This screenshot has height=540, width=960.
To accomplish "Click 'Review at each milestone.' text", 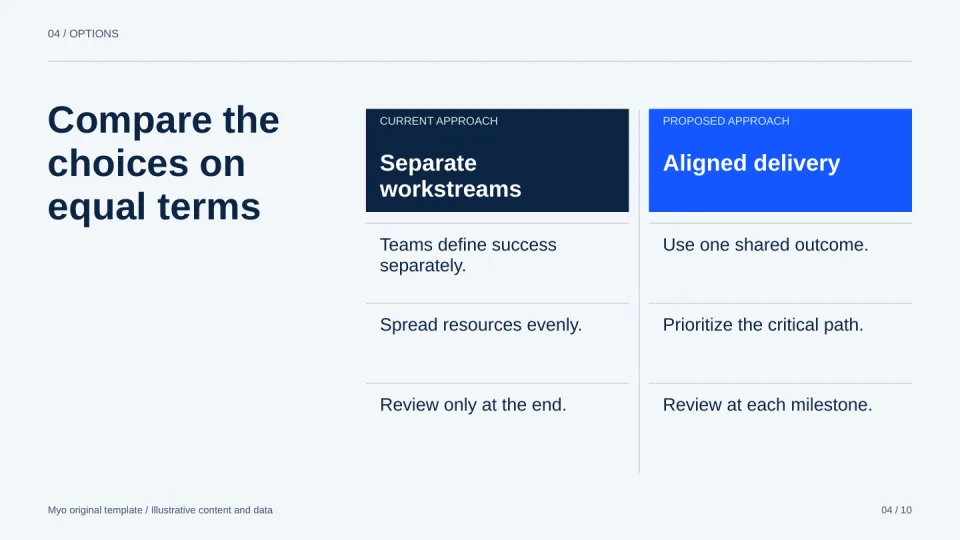I will pos(767,405).
